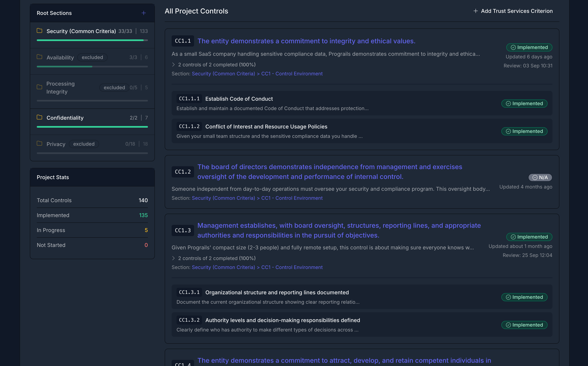
Task: Click the excluded tag on Availability
Action: [x=92, y=57]
